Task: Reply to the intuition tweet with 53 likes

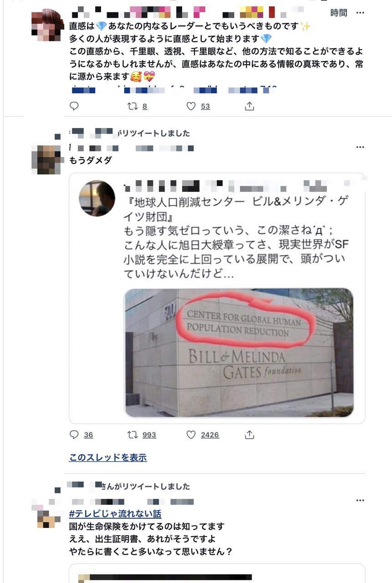Action: [x=74, y=106]
